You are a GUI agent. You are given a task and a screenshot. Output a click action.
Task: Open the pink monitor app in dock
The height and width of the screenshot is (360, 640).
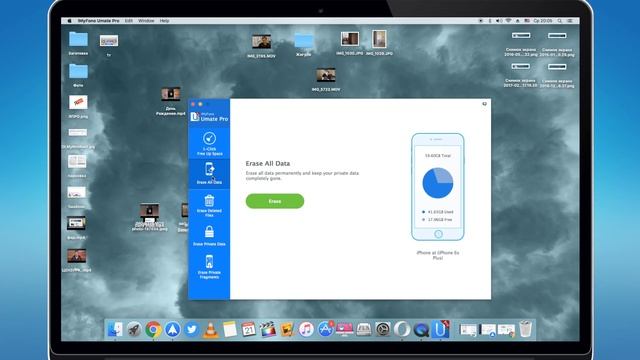point(344,329)
